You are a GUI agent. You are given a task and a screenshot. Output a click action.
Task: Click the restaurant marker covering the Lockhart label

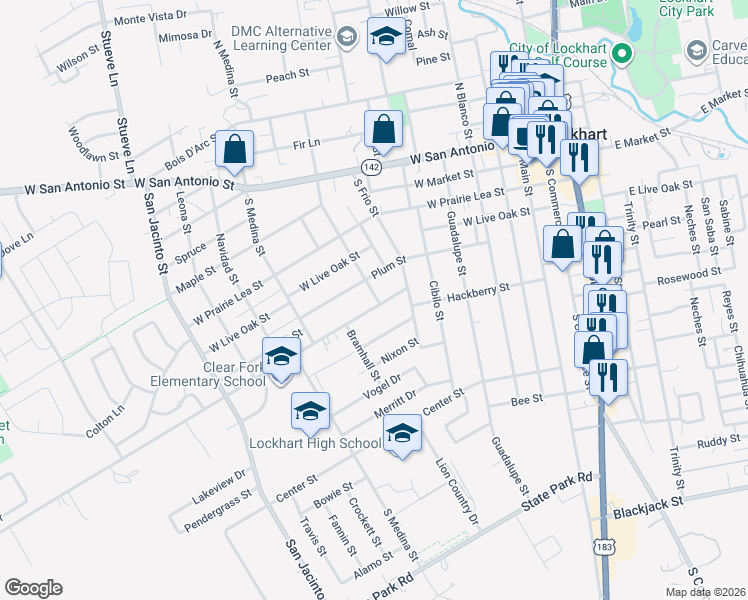[546, 141]
